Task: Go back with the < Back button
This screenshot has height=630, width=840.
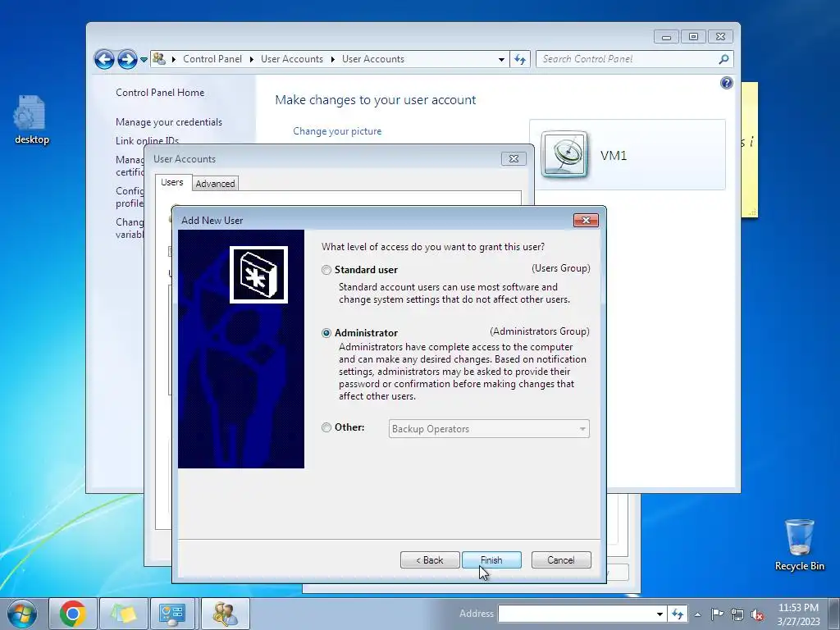Action: point(430,559)
